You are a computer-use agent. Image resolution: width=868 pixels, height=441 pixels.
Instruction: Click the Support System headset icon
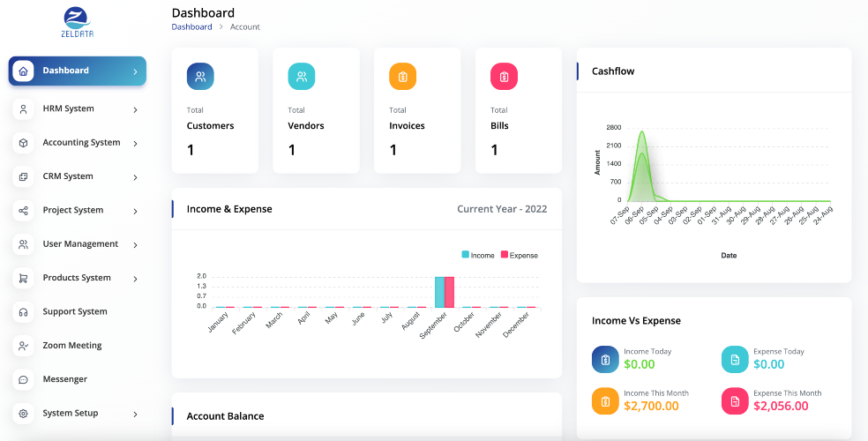pyautogui.click(x=23, y=312)
